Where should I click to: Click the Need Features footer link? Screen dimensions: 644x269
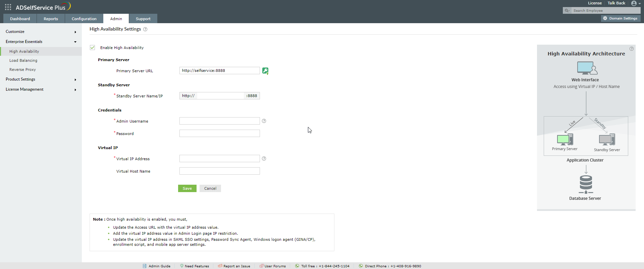point(197,266)
